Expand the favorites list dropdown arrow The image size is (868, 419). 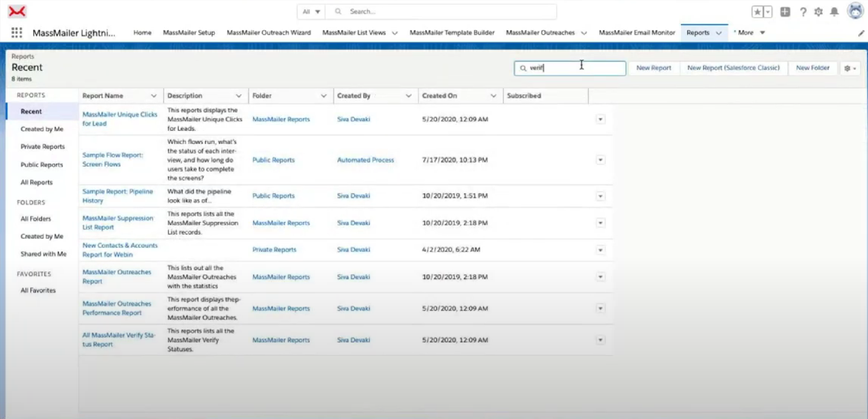click(x=767, y=12)
